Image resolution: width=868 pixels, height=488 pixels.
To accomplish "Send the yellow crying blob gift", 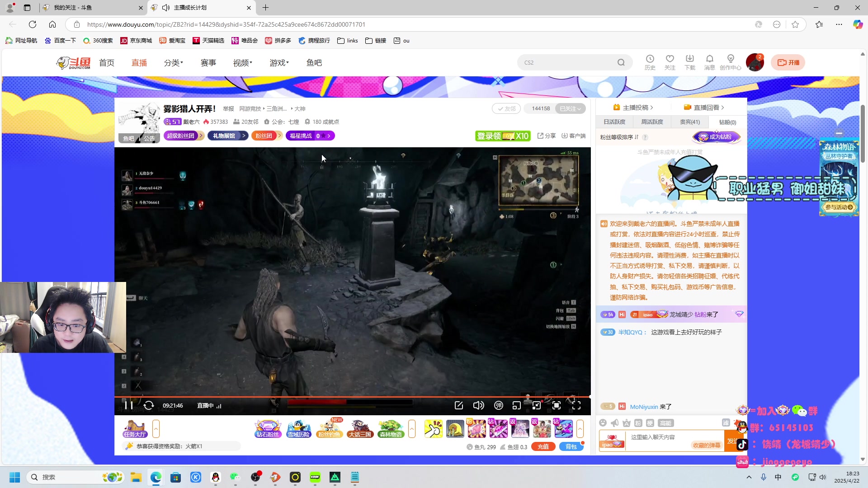I will pyautogui.click(x=455, y=428).
